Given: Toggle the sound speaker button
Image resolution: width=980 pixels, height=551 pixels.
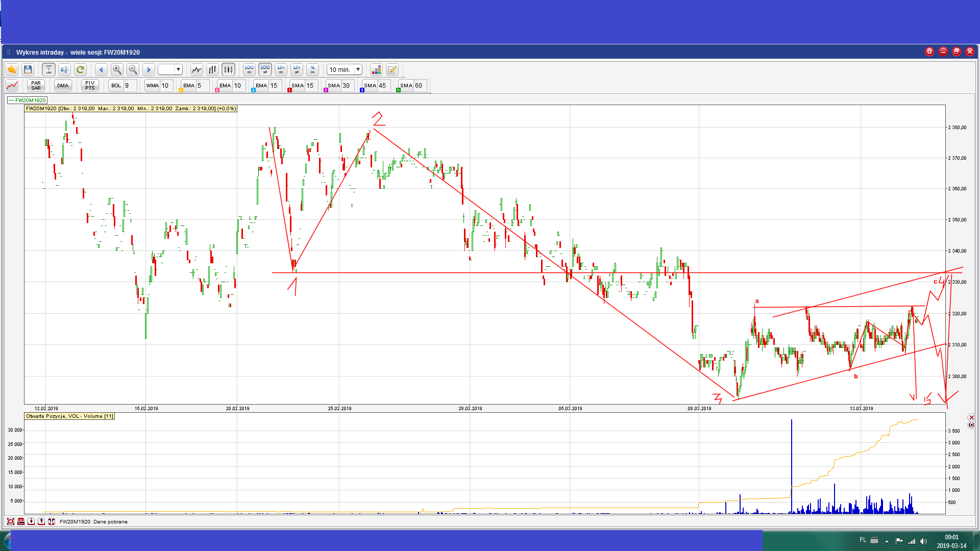Looking at the screenshot, I should click(64, 70).
